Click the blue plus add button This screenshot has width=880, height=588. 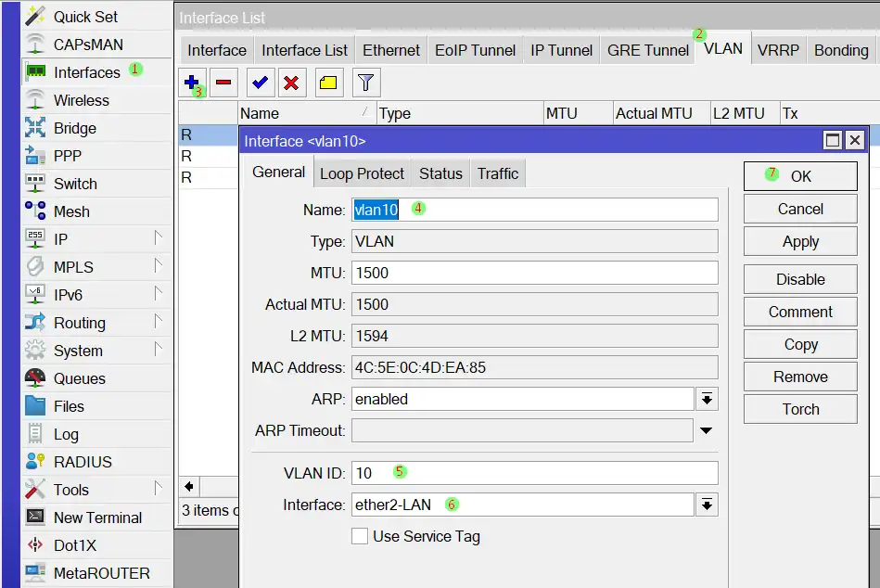point(192,83)
